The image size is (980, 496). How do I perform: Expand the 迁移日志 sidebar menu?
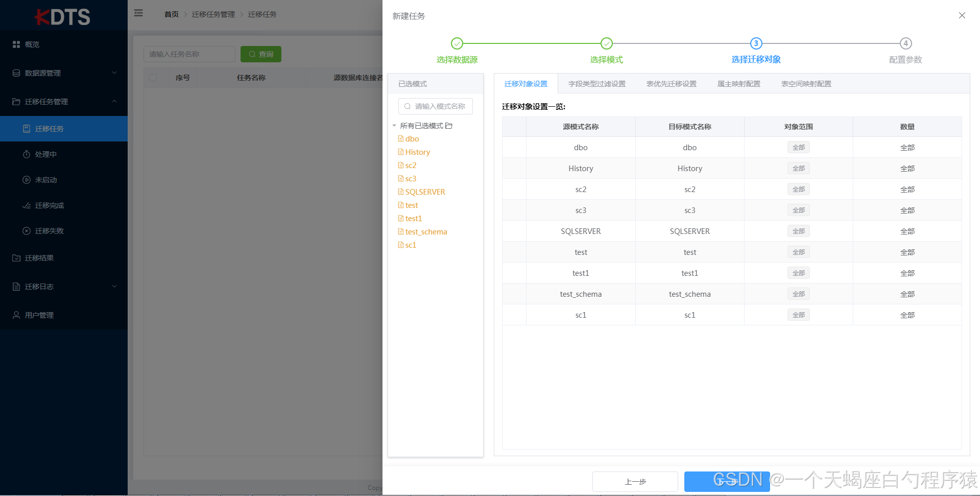38,287
